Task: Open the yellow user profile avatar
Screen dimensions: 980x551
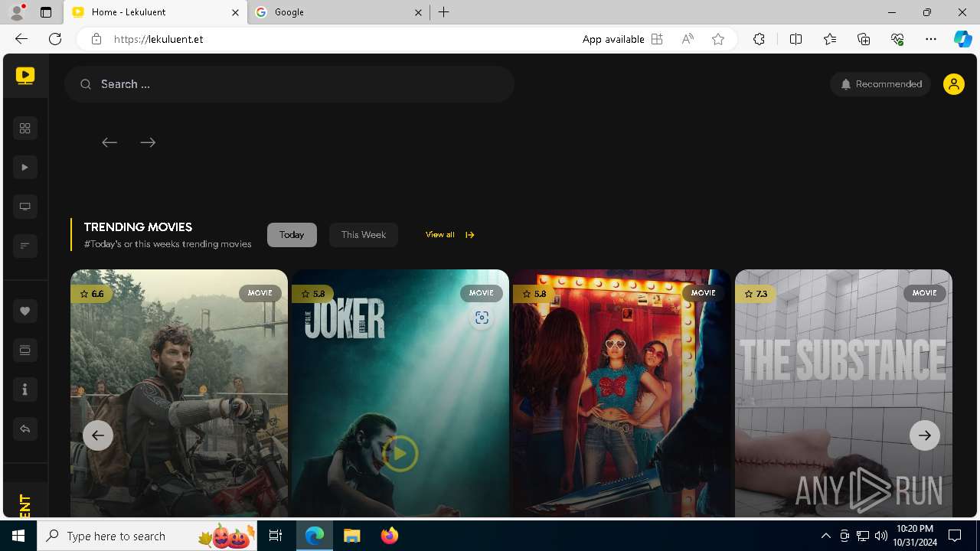Action: (953, 84)
